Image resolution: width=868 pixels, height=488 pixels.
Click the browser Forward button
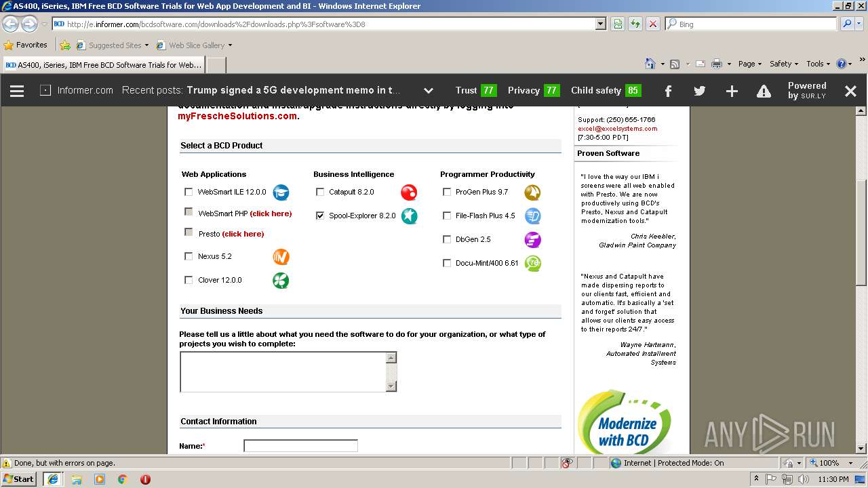click(x=29, y=24)
